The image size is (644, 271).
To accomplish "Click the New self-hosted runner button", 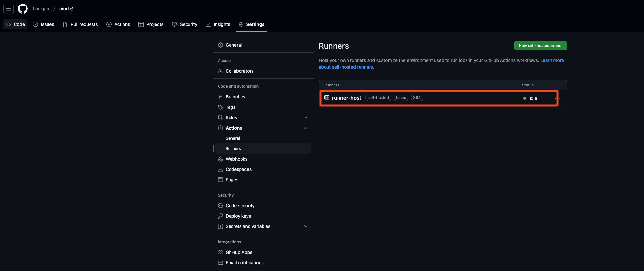I will pyautogui.click(x=541, y=46).
